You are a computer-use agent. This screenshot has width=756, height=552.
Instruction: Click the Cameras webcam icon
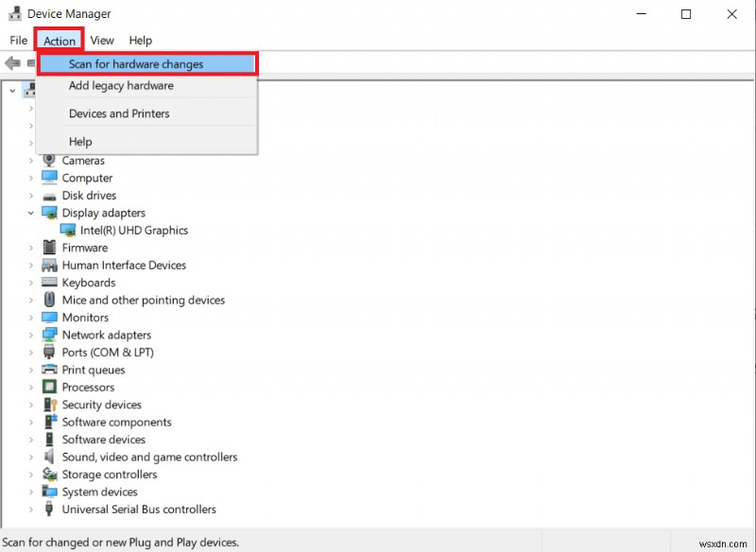(49, 160)
